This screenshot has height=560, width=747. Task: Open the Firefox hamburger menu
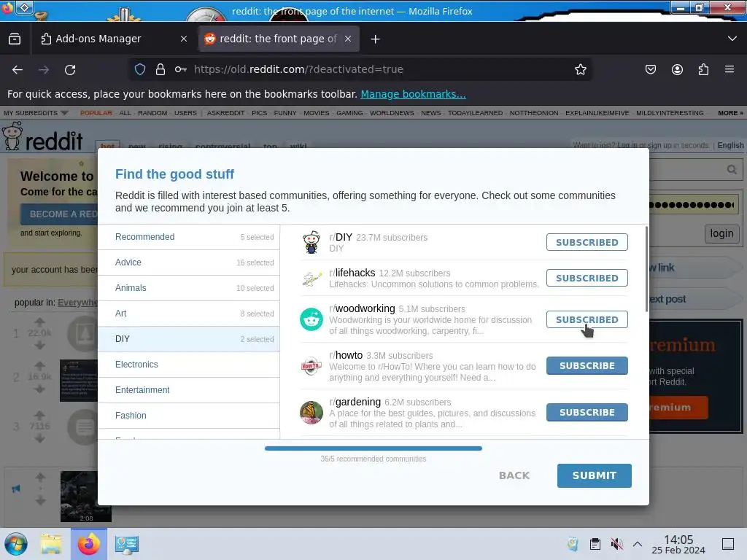[x=729, y=69]
